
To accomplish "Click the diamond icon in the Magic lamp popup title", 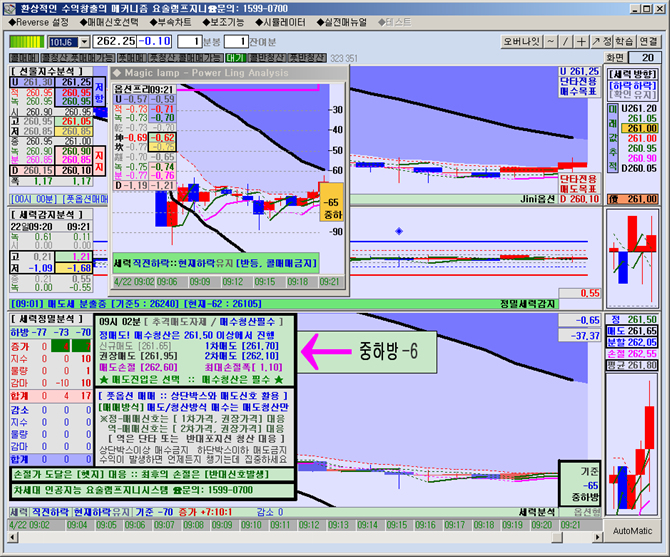I will [117, 73].
